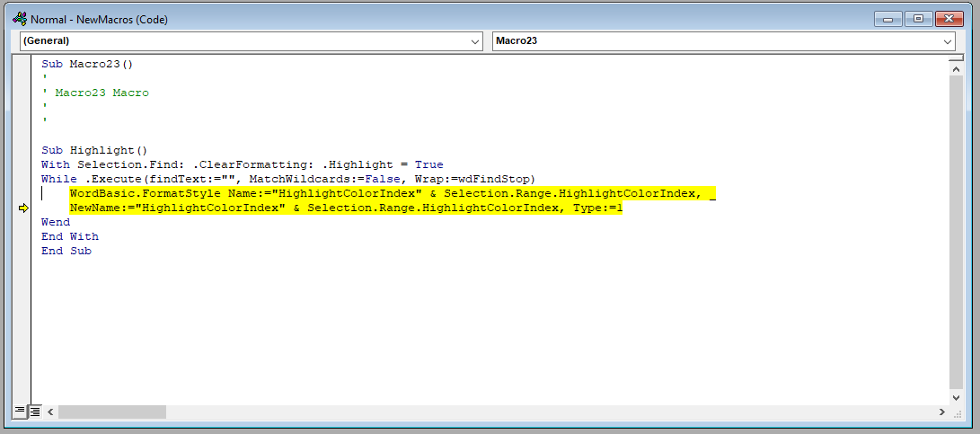Click the horizontal scrollbar left arrow

[50, 412]
